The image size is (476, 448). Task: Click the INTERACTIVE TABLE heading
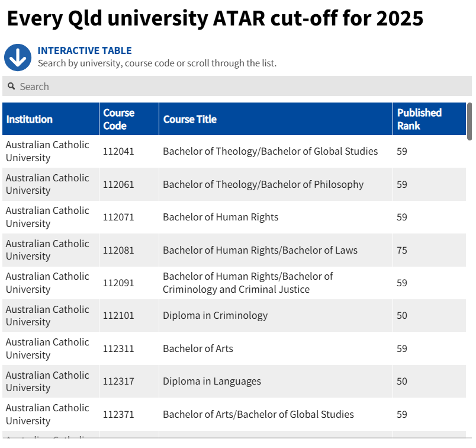point(85,50)
